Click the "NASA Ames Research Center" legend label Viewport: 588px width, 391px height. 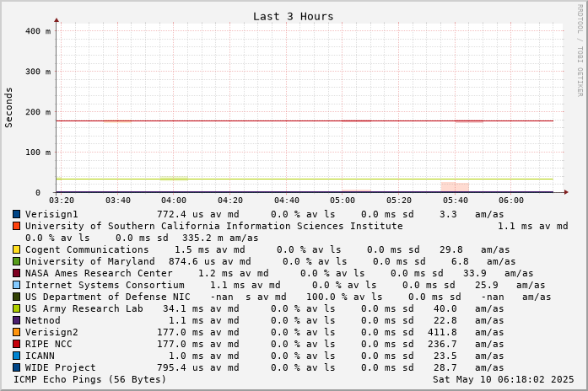pyautogui.click(x=99, y=273)
